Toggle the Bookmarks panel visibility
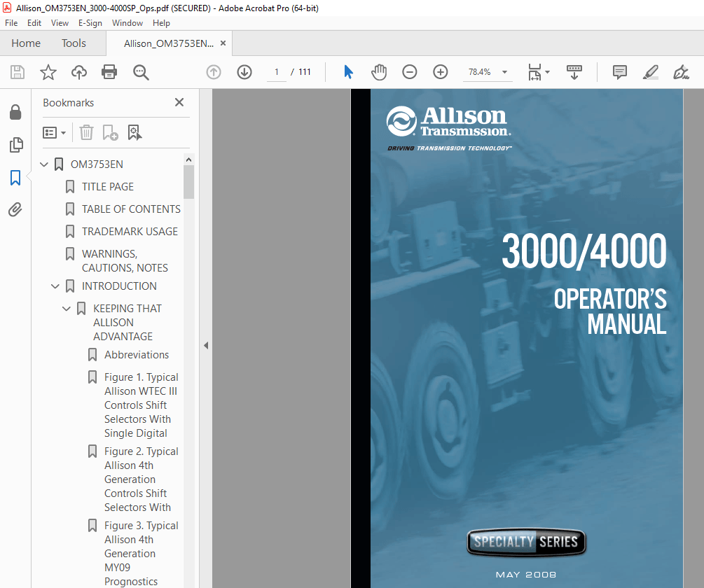704x588 pixels. coord(17,178)
